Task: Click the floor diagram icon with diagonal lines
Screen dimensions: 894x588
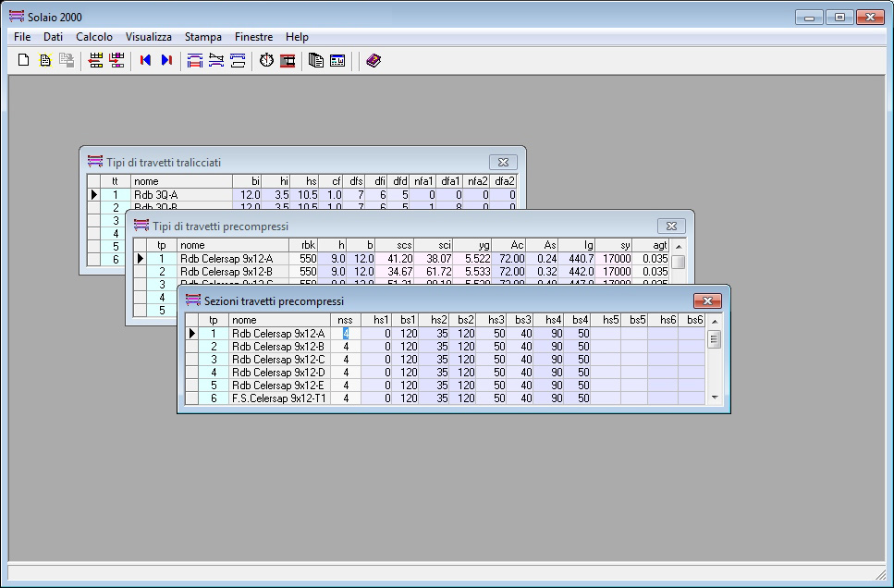Action: tap(216, 60)
